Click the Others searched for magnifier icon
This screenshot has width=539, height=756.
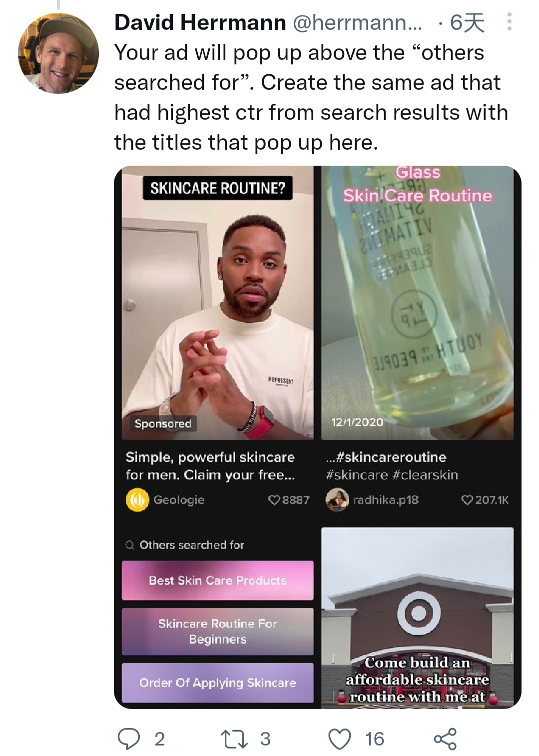[130, 545]
